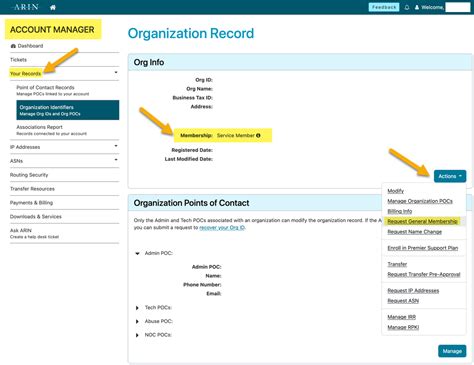
Task: Click the user profile icon
Action: pyautogui.click(x=417, y=7)
